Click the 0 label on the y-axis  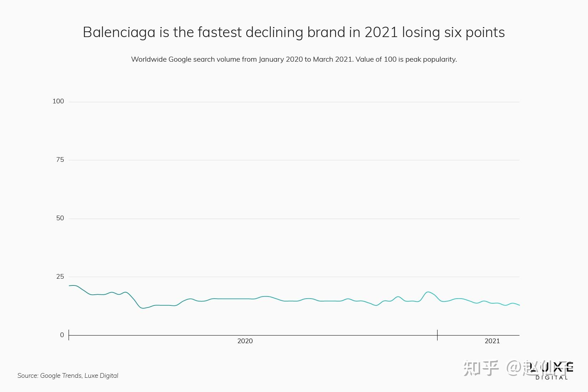coord(62,335)
